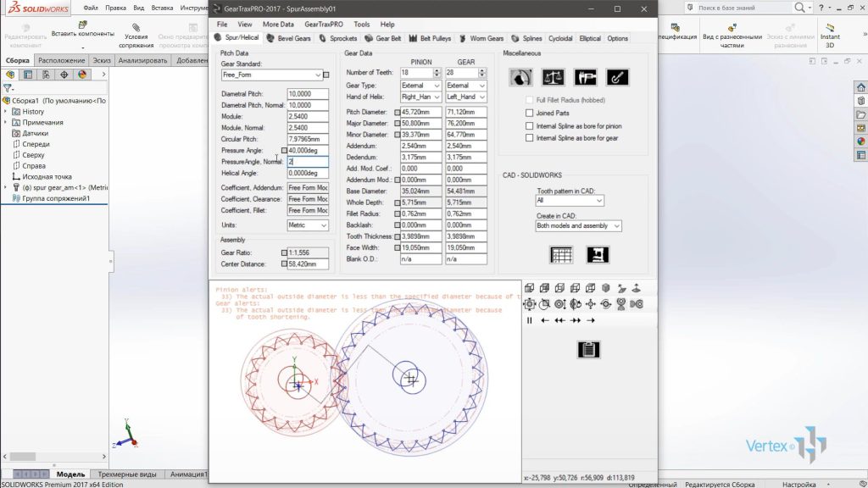This screenshot has height=488, width=868.
Task: Click the balance scales icon in Miscellaneous
Action: click(x=553, y=77)
